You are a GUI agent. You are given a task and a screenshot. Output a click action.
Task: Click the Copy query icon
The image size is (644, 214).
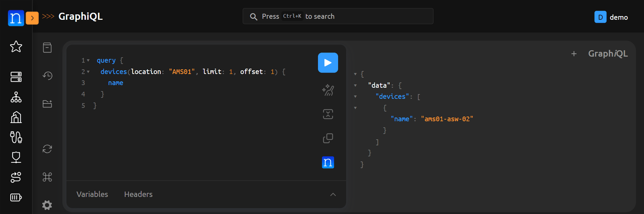pyautogui.click(x=328, y=138)
